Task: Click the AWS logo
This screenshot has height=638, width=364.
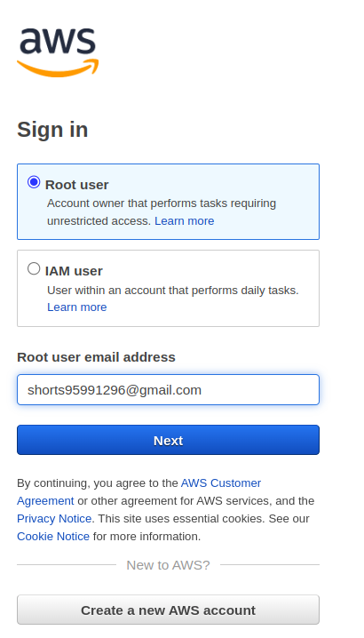Action: click(x=58, y=52)
